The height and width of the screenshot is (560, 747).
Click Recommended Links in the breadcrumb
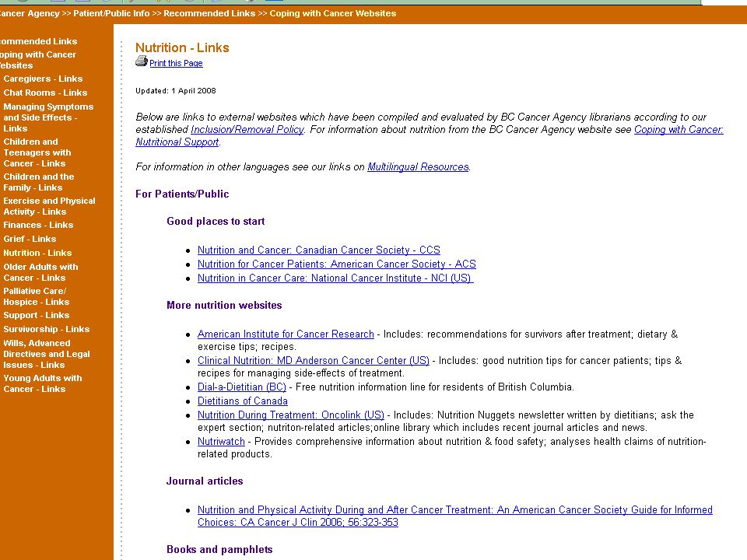(209, 13)
